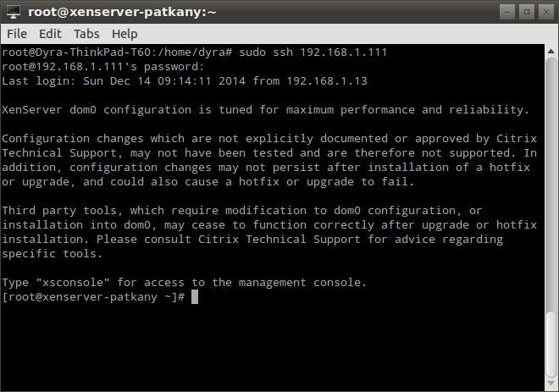The height and width of the screenshot is (392, 559).
Task: Open the Edit menu
Action: 50,34
